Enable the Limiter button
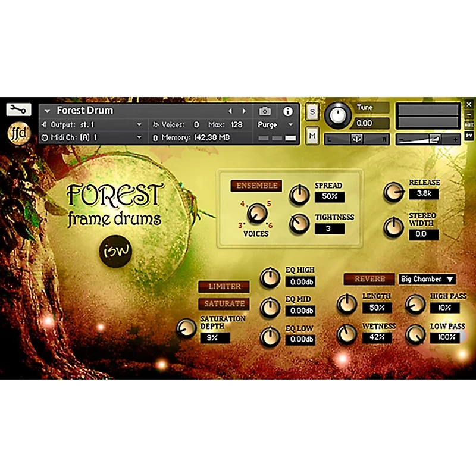This screenshot has height=476, width=476. 224,286
